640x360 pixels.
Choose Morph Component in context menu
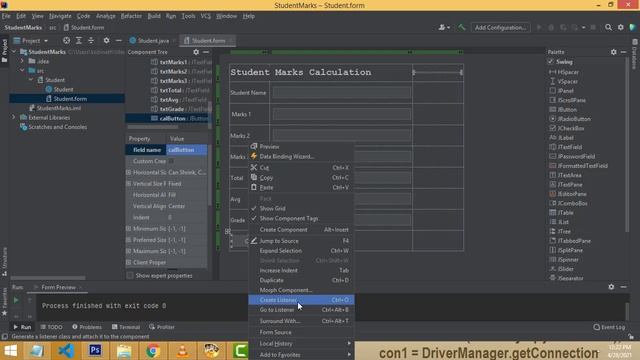pos(301,290)
